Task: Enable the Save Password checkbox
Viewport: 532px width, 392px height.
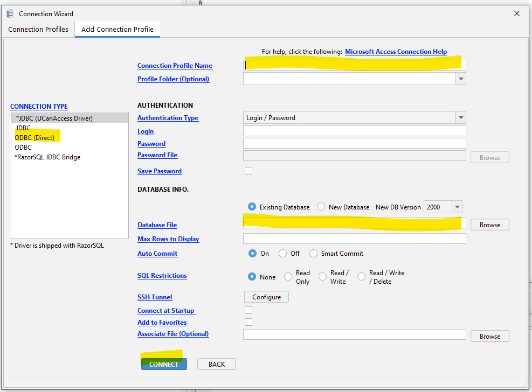Action: (x=248, y=171)
